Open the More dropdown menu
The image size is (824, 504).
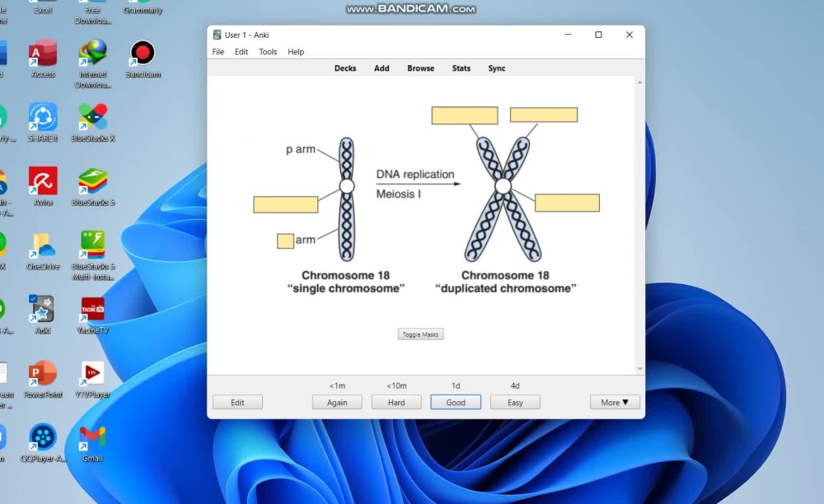[x=615, y=402]
